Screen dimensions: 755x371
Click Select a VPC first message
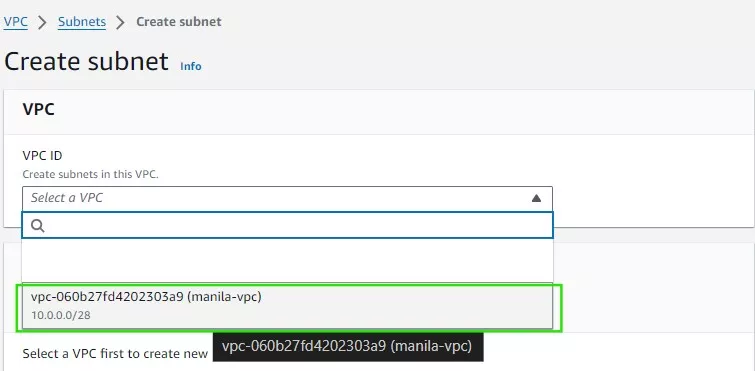tap(115, 354)
